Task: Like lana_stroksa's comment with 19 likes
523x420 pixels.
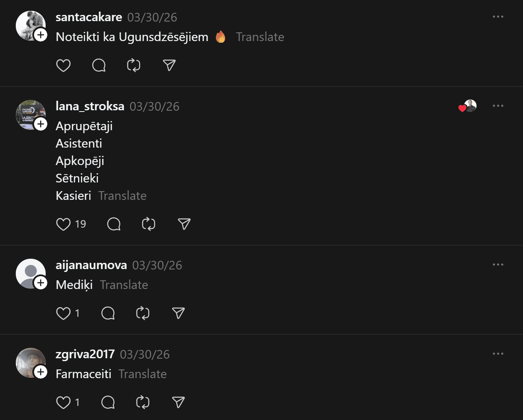Action: tap(64, 224)
